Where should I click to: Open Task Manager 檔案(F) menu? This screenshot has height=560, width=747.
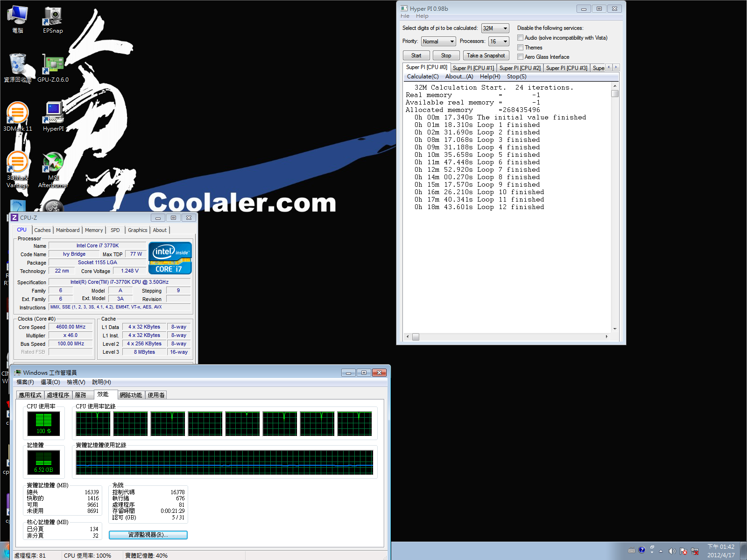pos(25,382)
